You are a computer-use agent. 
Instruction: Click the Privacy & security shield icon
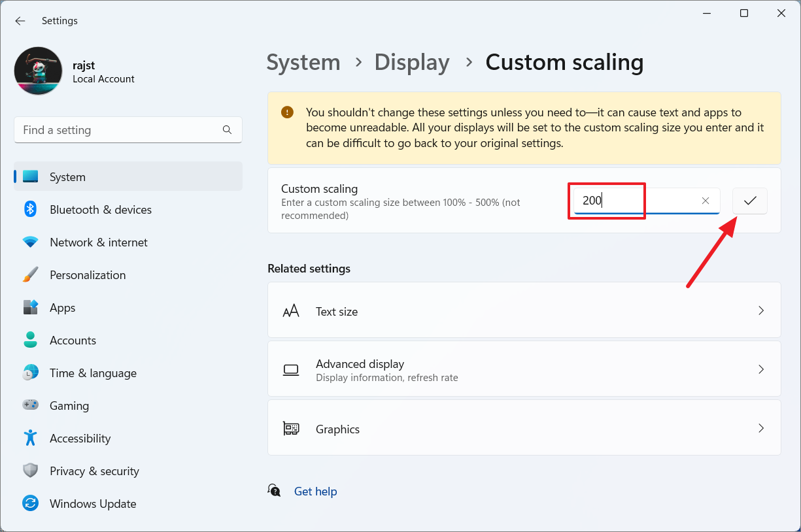(31, 471)
